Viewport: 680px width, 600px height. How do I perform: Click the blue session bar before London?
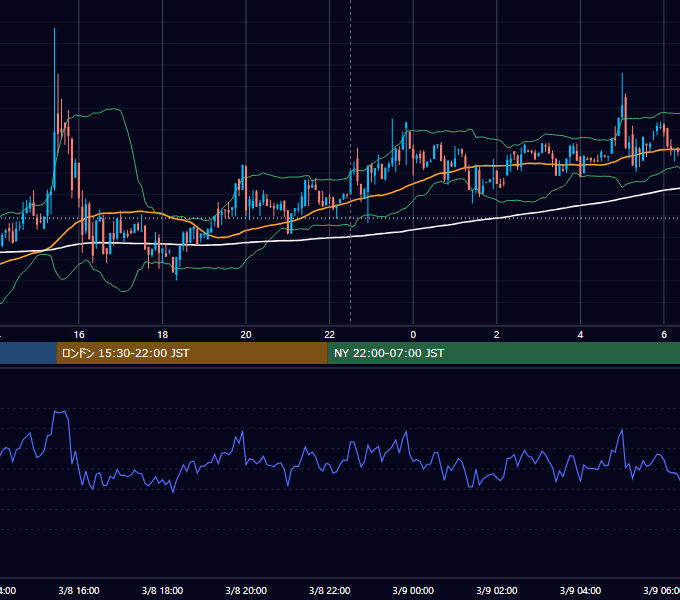(x=28, y=353)
